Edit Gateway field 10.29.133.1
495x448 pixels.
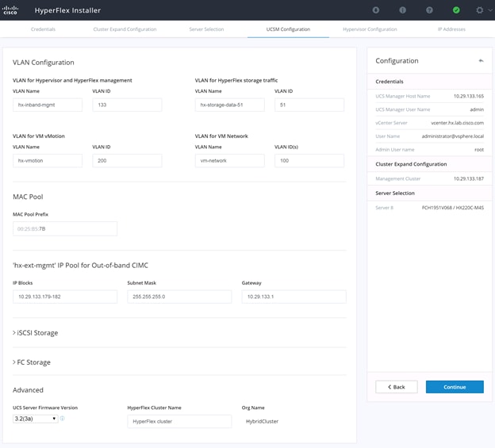click(x=294, y=297)
